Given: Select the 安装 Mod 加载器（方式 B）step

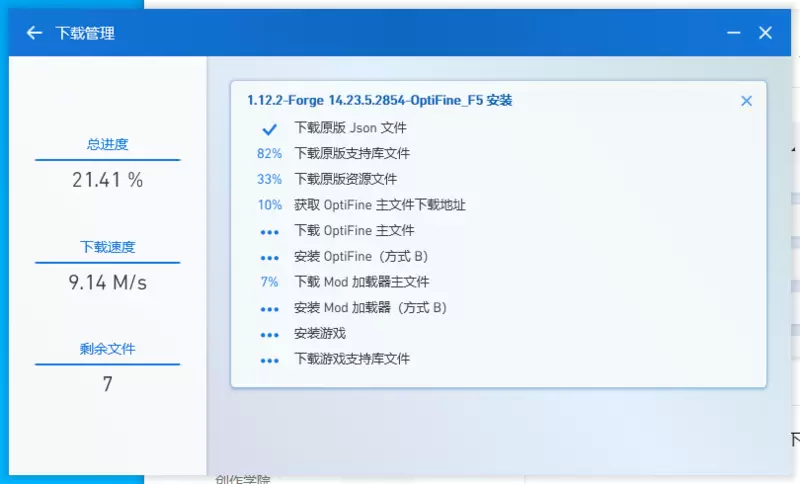Looking at the screenshot, I should (372, 308).
